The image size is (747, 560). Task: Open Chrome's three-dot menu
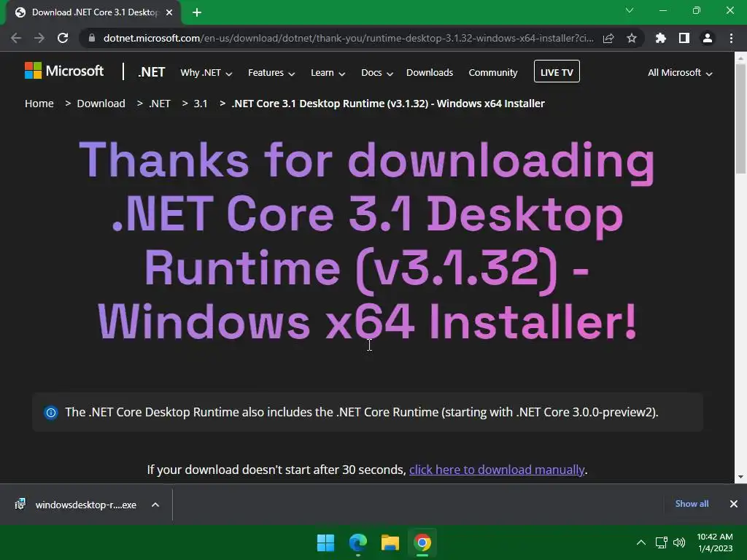731,38
